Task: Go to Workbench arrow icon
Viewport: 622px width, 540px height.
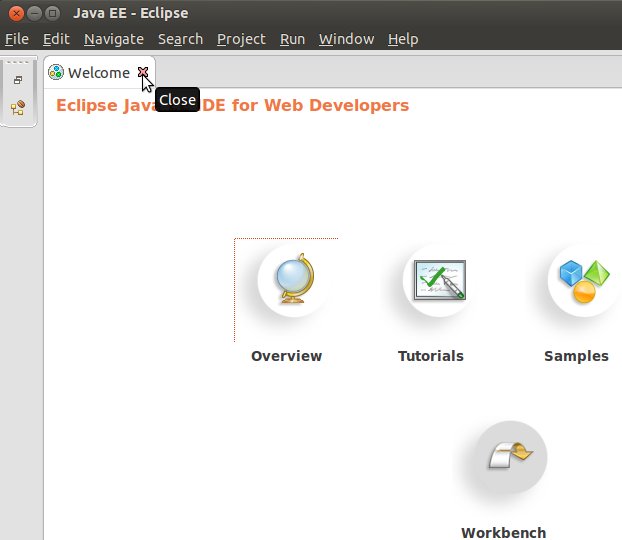Action: (x=511, y=457)
